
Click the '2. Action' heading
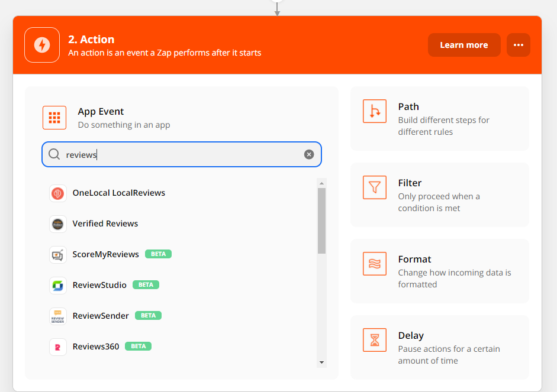[x=91, y=39]
